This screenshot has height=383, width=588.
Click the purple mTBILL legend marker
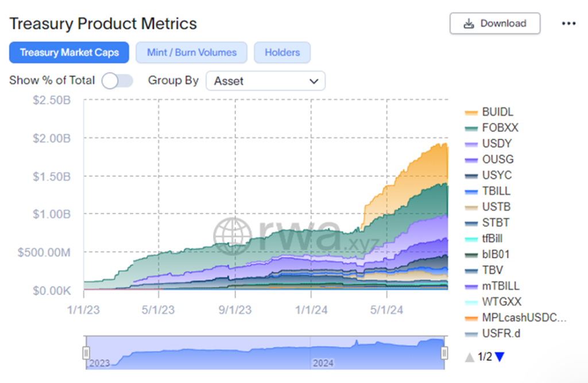(472, 285)
